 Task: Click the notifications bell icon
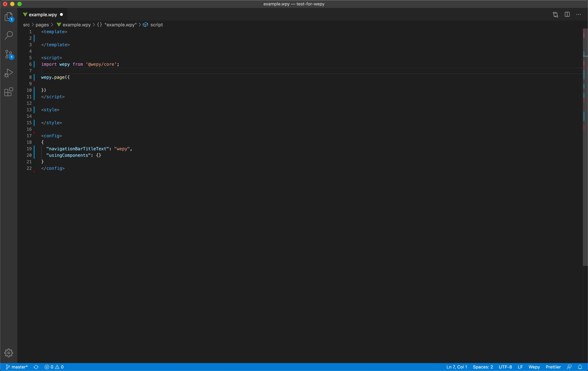pyautogui.click(x=580, y=367)
